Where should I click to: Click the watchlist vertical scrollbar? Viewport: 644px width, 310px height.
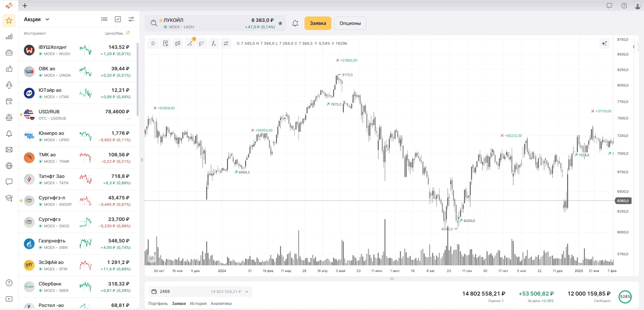pos(138,79)
